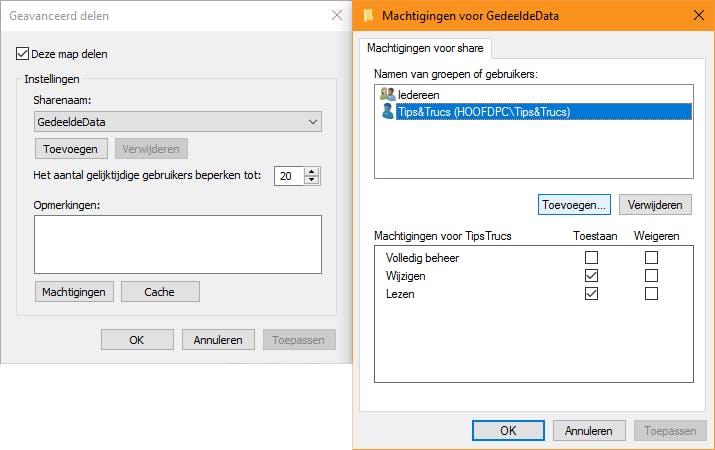Viewport: 715px width, 450px height.
Task: Click inside the Opmerkingen text box
Action: 177,244
